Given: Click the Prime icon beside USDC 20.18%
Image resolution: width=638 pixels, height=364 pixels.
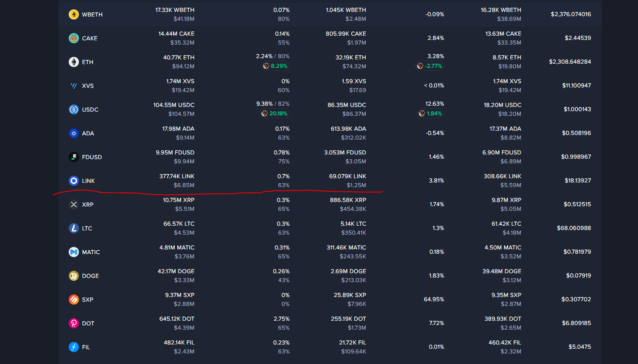Looking at the screenshot, I should (264, 114).
